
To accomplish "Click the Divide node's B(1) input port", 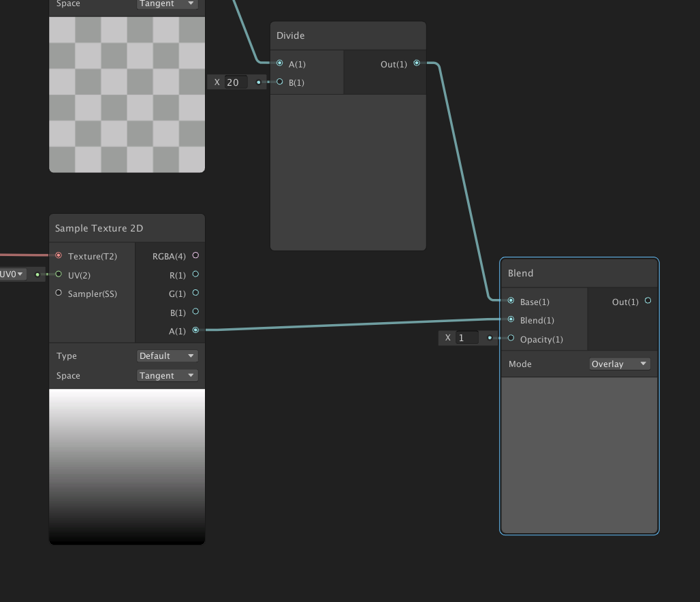I will pyautogui.click(x=280, y=82).
